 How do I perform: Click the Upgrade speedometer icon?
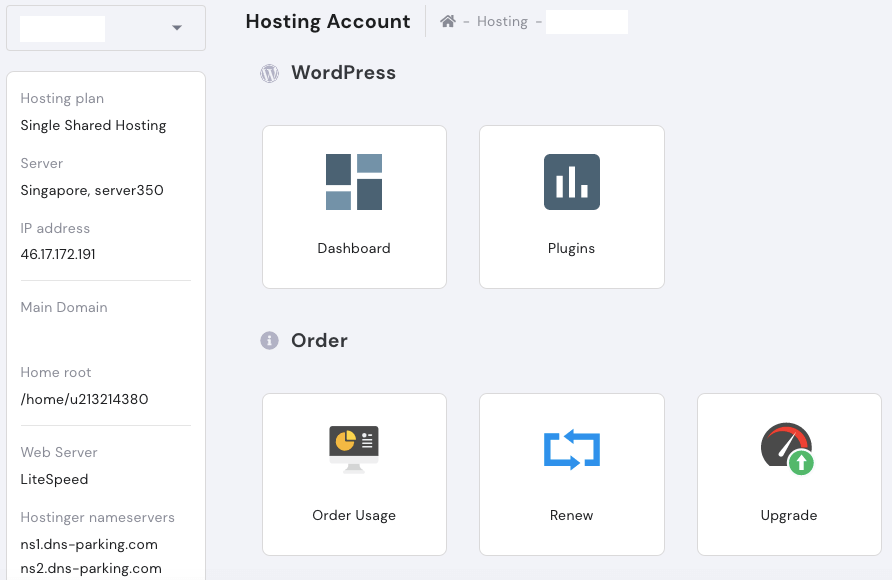click(x=788, y=449)
